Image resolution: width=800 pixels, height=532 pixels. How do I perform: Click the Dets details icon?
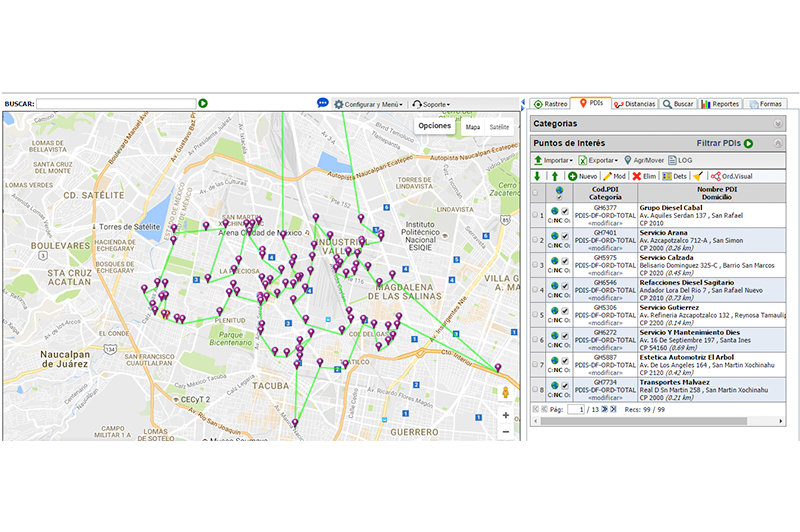tap(667, 176)
